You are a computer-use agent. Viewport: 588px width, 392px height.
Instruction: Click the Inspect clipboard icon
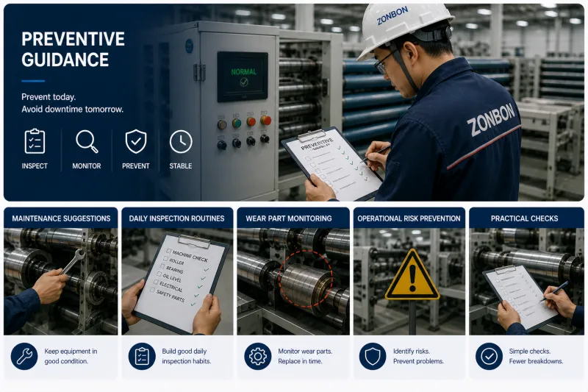(35, 141)
